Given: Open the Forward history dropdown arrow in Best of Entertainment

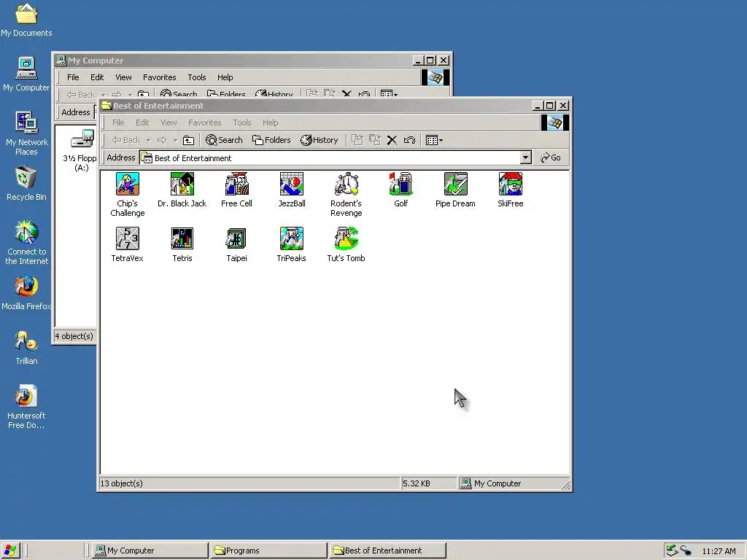Looking at the screenshot, I should coord(175,140).
